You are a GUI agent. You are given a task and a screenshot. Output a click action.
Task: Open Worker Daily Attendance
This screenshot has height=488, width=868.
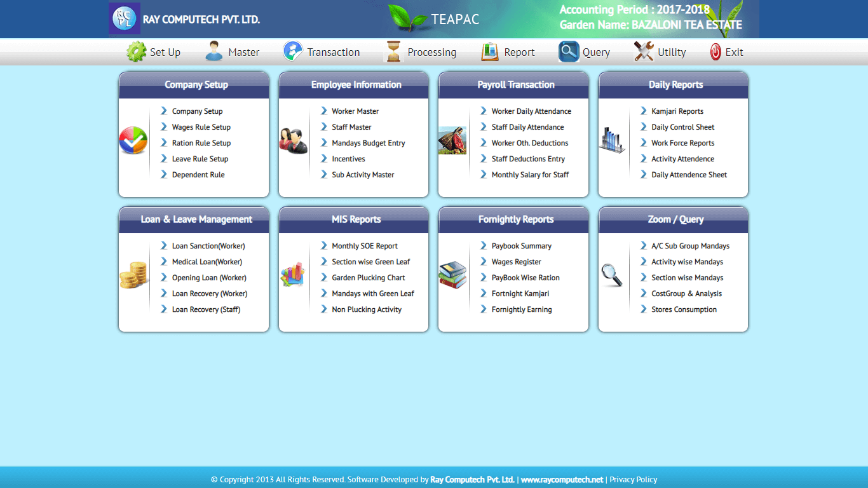tap(531, 111)
